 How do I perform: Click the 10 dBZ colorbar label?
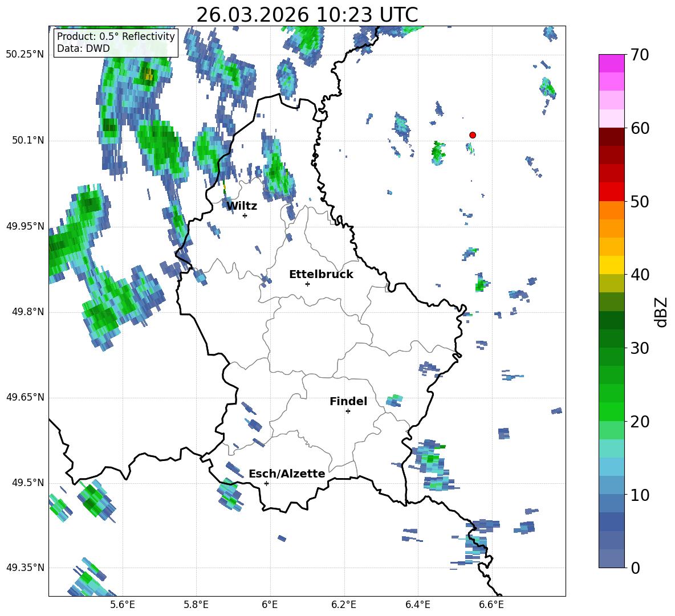[640, 495]
